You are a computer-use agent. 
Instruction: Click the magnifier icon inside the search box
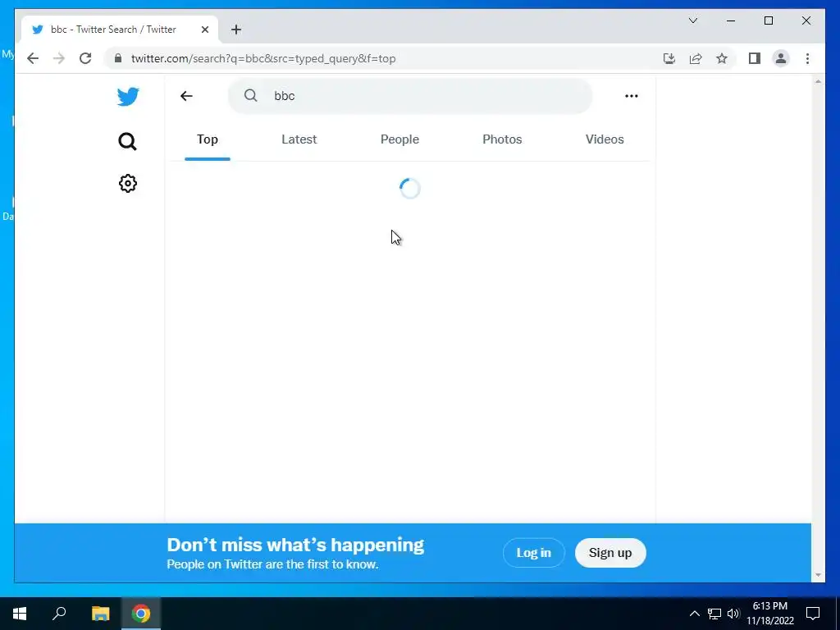(x=250, y=95)
